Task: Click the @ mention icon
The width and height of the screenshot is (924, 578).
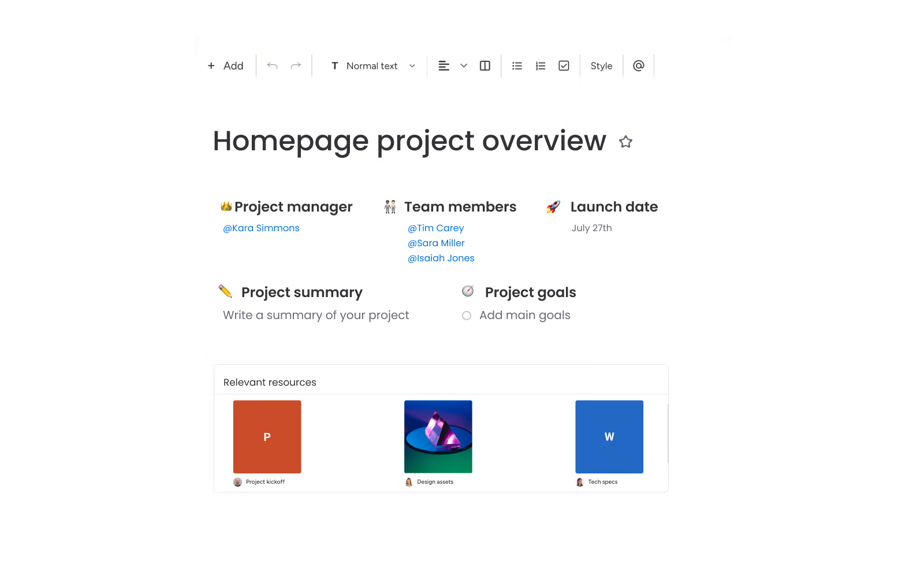Action: pos(638,66)
